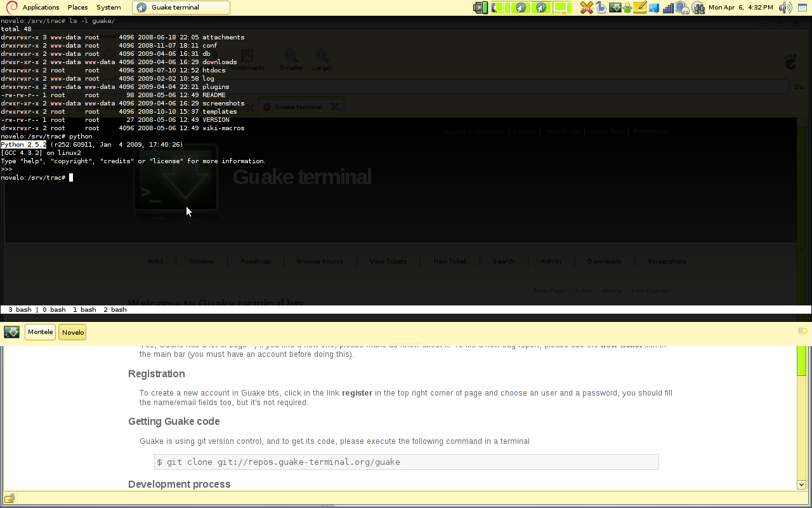Click the binoculars gear tray icon
Screen dimensions: 812x508
click(x=698, y=8)
